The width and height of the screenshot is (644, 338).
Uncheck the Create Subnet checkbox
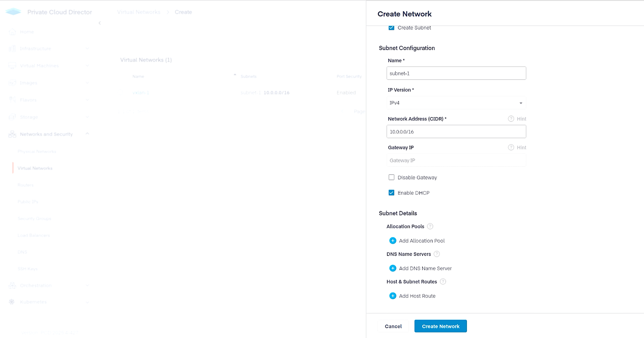click(391, 28)
